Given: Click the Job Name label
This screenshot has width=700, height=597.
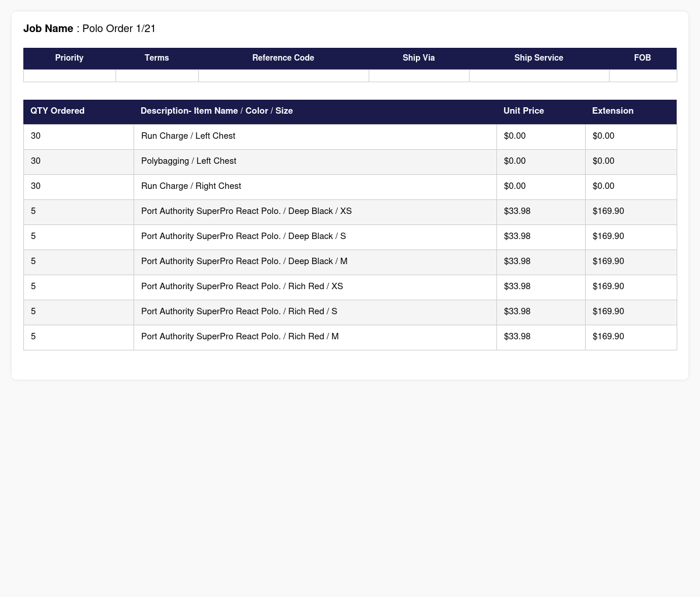Looking at the screenshot, I should click(48, 29).
